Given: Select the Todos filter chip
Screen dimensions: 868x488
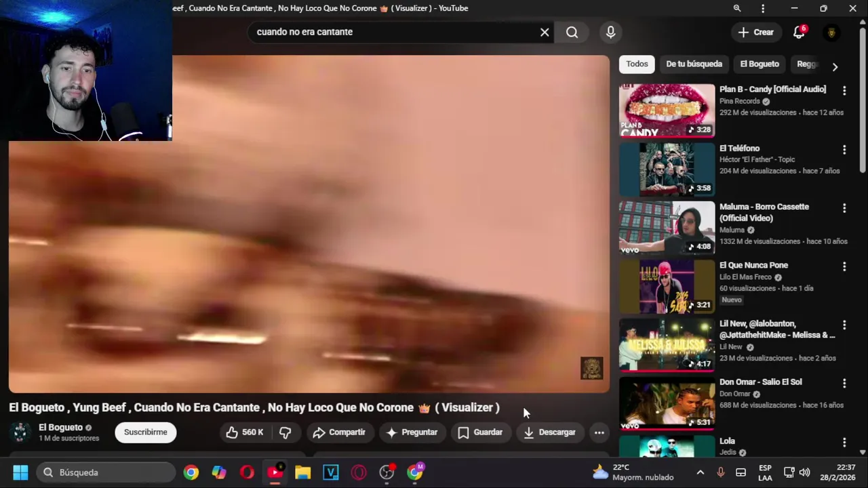Looking at the screenshot, I should point(637,64).
